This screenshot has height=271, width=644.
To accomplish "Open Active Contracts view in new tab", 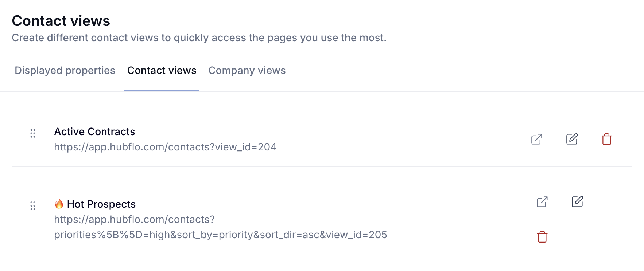I will click(537, 139).
